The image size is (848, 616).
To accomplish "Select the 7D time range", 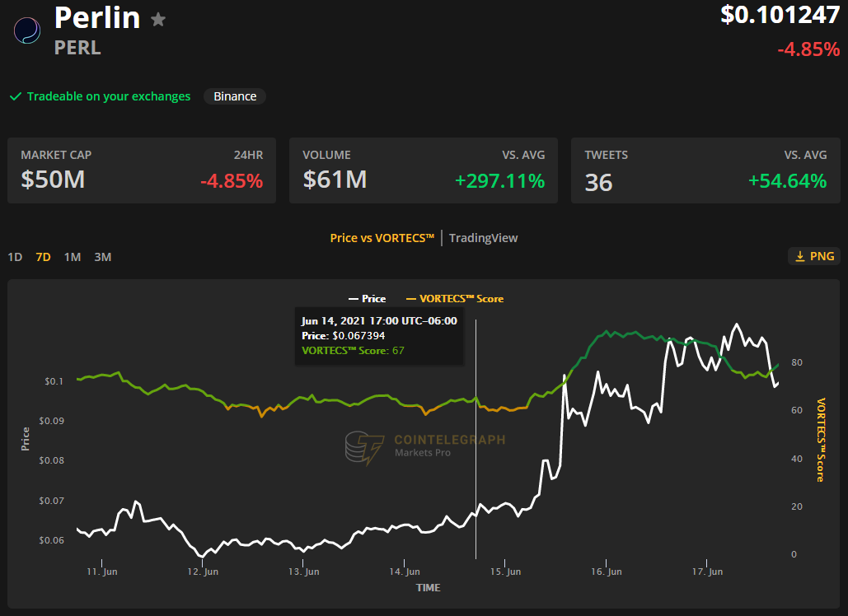I will point(43,257).
